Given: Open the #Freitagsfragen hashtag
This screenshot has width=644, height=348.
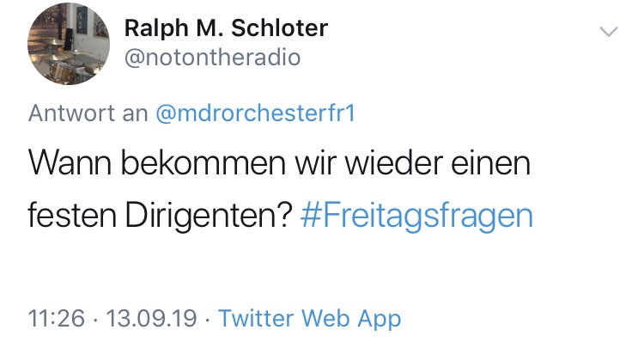Looking at the screenshot, I should 417,215.
